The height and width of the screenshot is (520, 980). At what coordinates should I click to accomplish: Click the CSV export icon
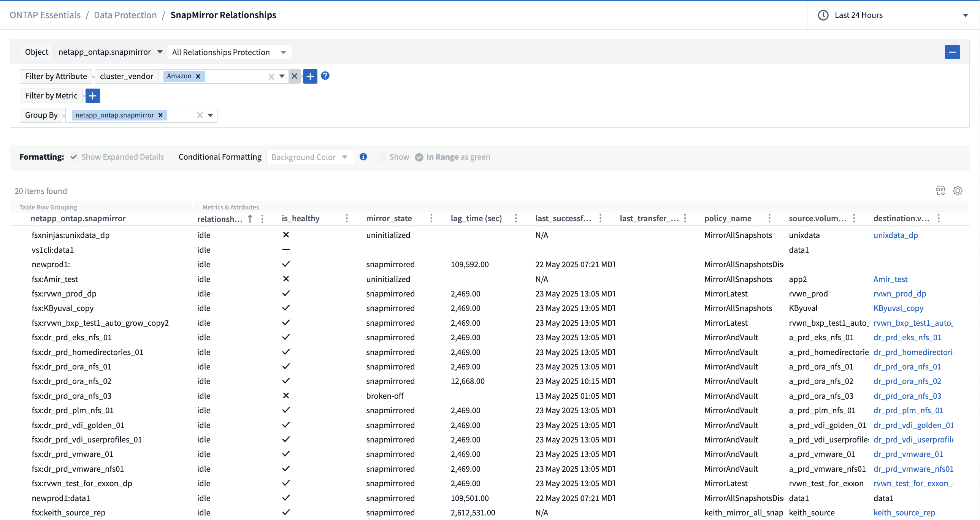tap(940, 190)
